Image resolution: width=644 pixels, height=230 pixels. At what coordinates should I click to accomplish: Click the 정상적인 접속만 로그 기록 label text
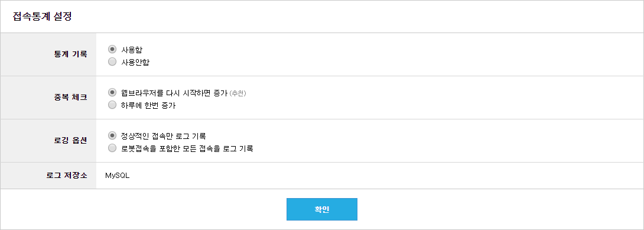[164, 136]
